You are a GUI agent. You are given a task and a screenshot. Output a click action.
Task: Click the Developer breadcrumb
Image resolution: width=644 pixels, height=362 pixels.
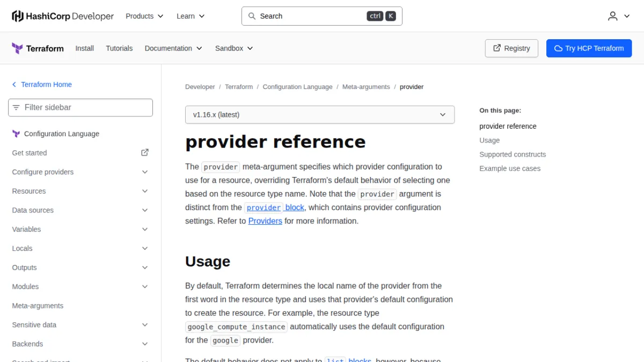(x=200, y=87)
